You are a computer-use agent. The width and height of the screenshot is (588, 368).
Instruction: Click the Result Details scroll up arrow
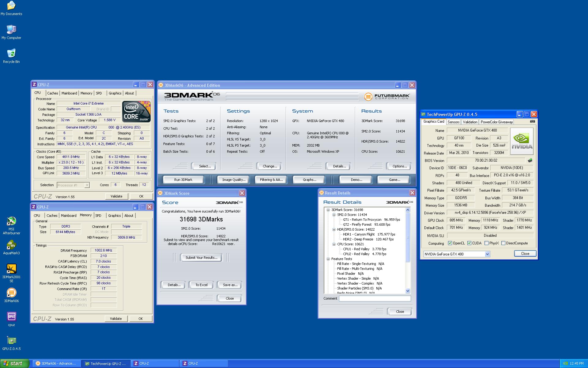click(x=408, y=210)
